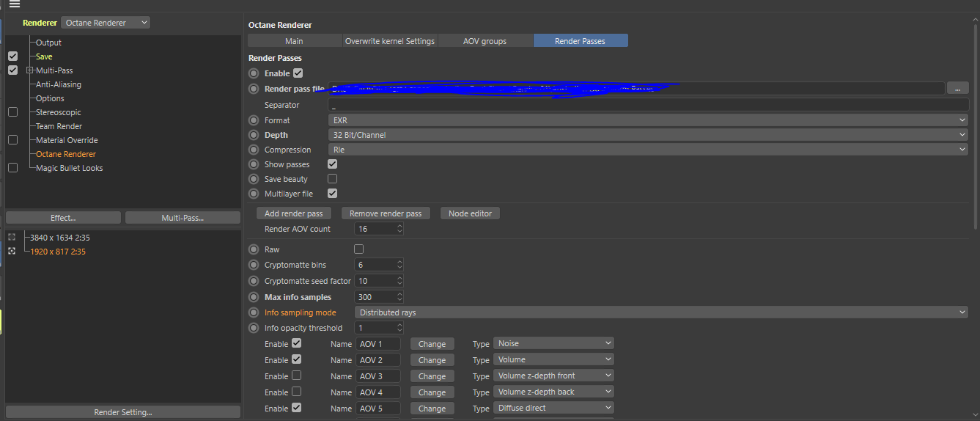The image size is (980, 421).
Task: Click the Add render pass button
Action: [x=294, y=213]
